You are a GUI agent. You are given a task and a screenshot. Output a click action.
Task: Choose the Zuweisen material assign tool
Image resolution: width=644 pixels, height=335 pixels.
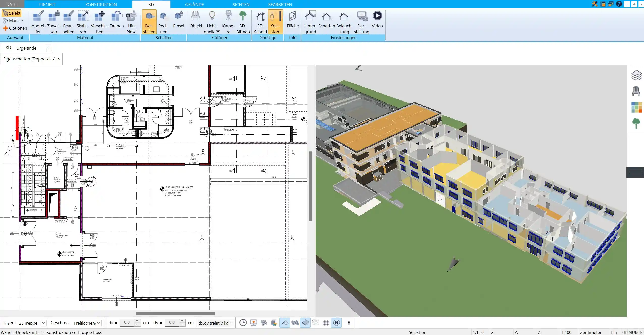(53, 22)
